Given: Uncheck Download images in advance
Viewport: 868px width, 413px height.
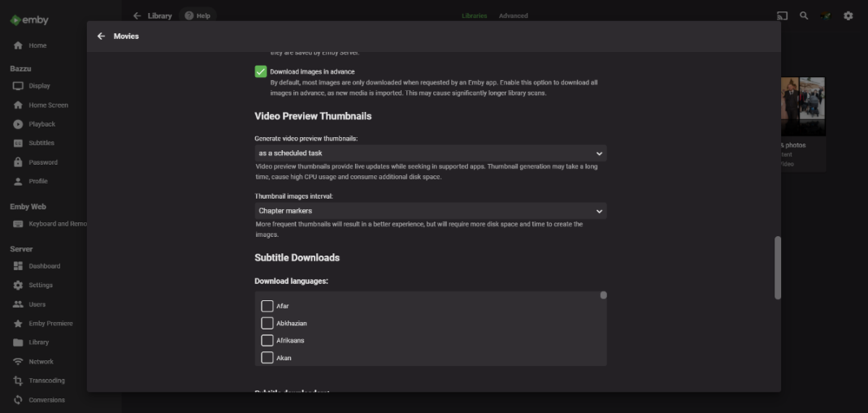Looking at the screenshot, I should 260,71.
